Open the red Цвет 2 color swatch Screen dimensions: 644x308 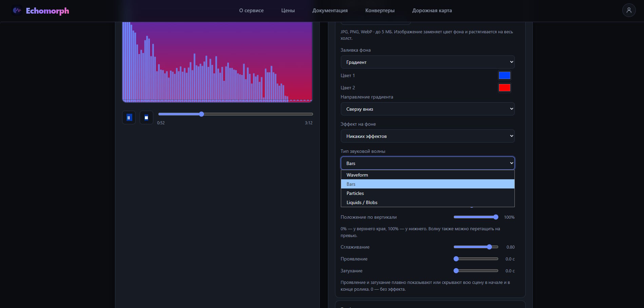[504, 88]
